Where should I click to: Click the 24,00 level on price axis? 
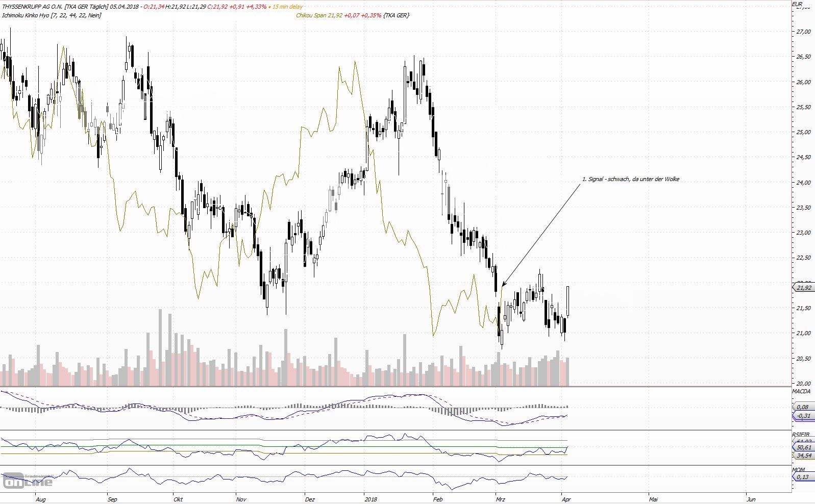[803, 183]
